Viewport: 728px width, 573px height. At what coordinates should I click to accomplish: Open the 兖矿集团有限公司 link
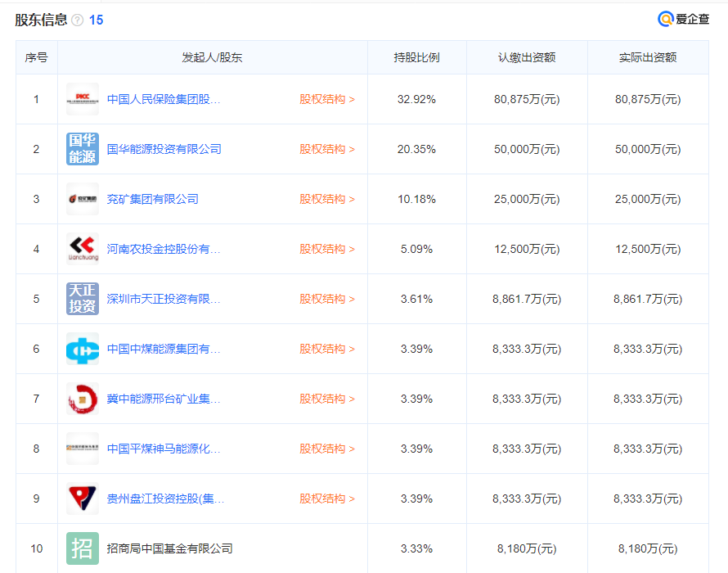[153, 199]
